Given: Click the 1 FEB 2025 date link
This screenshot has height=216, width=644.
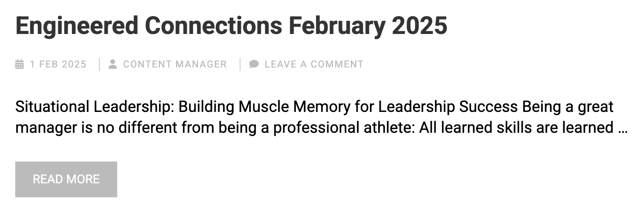Looking at the screenshot, I should [58, 64].
